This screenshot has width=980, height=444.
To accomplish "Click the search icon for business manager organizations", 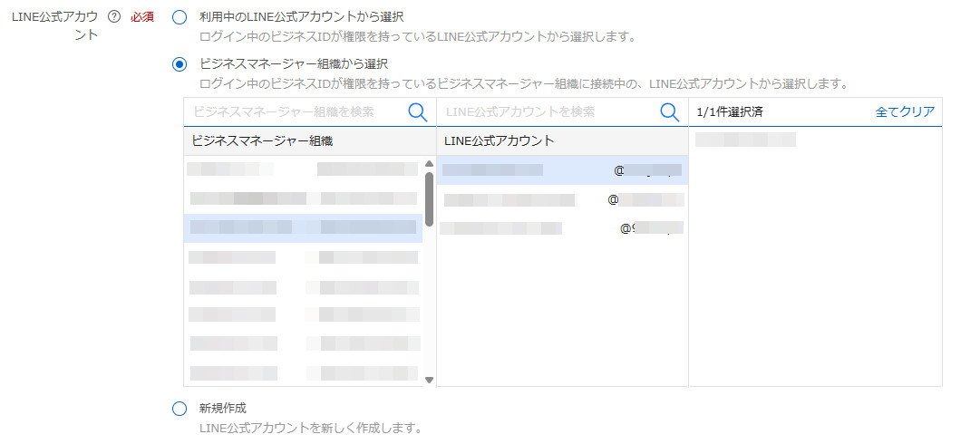I will point(418,112).
